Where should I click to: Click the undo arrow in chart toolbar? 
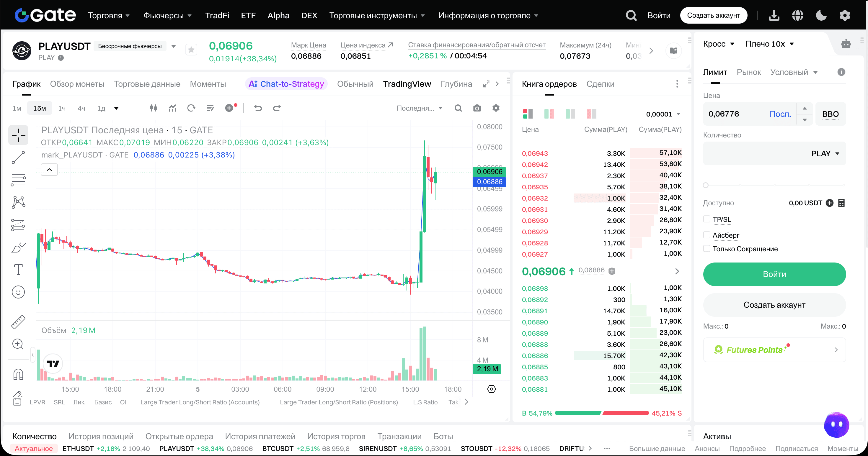coord(258,108)
